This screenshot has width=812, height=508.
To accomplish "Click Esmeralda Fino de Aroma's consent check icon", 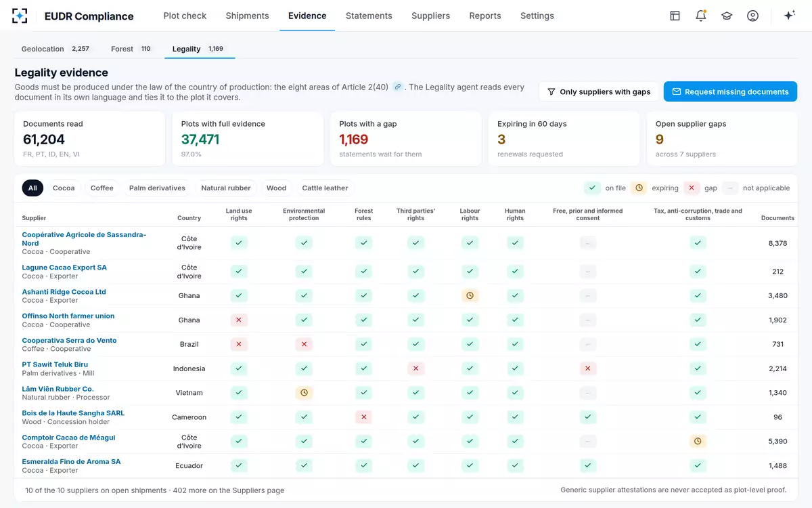I will pos(588,466).
